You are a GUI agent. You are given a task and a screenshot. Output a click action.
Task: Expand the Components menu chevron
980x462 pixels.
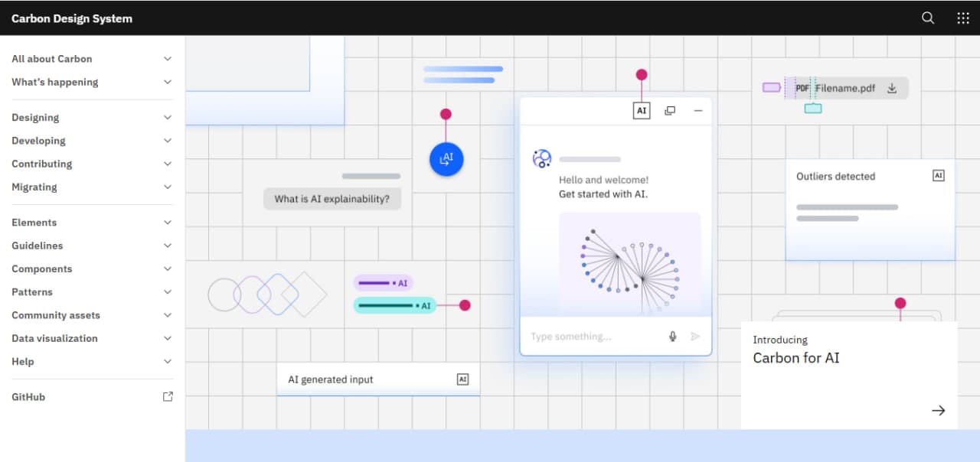point(168,268)
